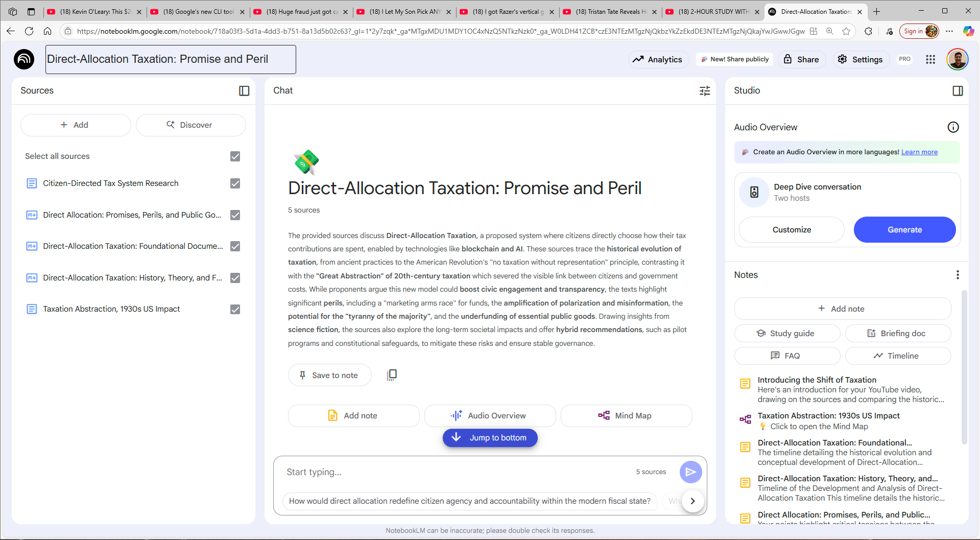Viewport: 980px width, 540px height.
Task: Send the chat message with arrow button
Action: [690, 472]
